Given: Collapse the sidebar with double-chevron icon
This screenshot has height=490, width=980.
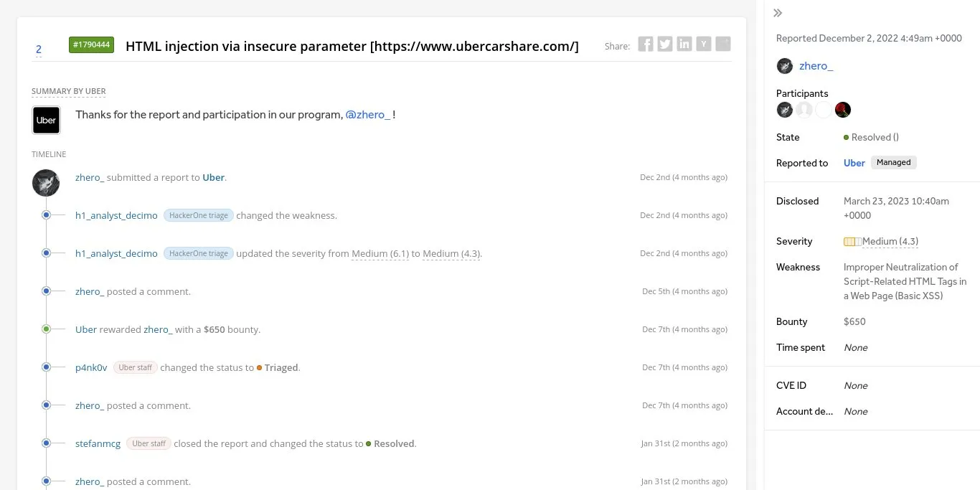Looking at the screenshot, I should click(x=778, y=13).
